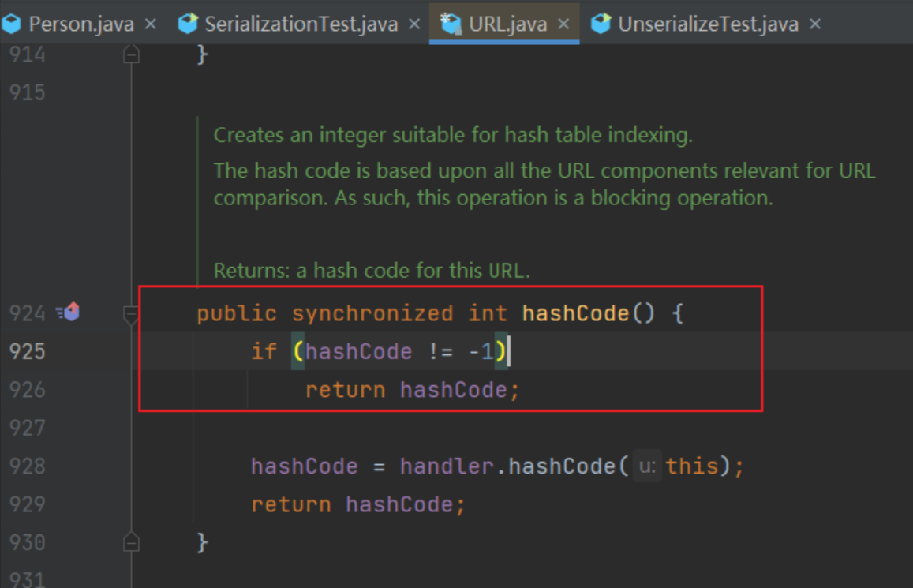Close the SerializationTest.java tab
913x588 pixels.
pyautogui.click(x=414, y=24)
